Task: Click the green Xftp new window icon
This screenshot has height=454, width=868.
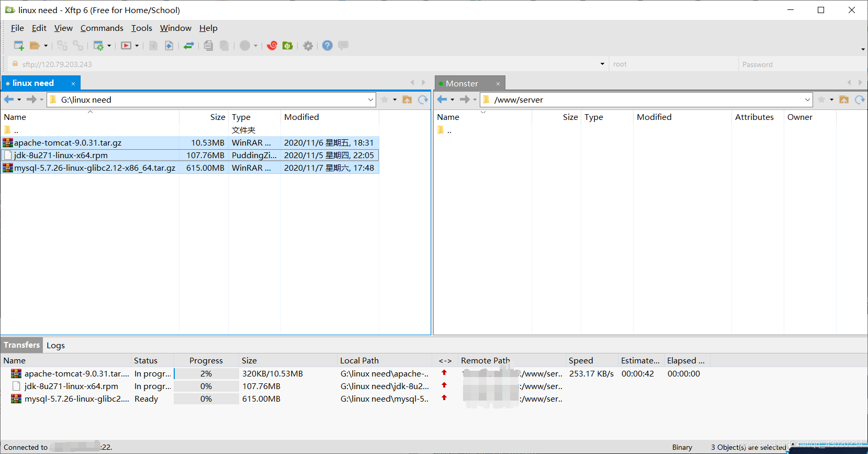Action: coord(287,46)
